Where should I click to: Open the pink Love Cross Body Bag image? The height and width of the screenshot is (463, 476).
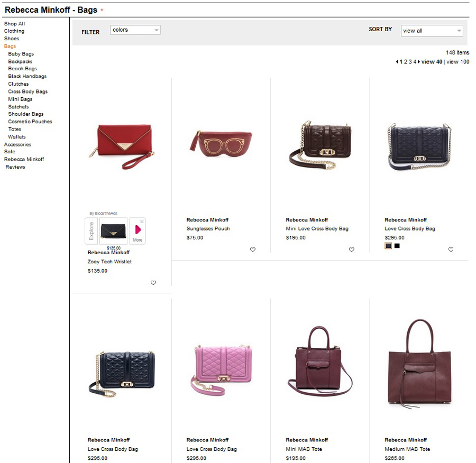(x=222, y=369)
